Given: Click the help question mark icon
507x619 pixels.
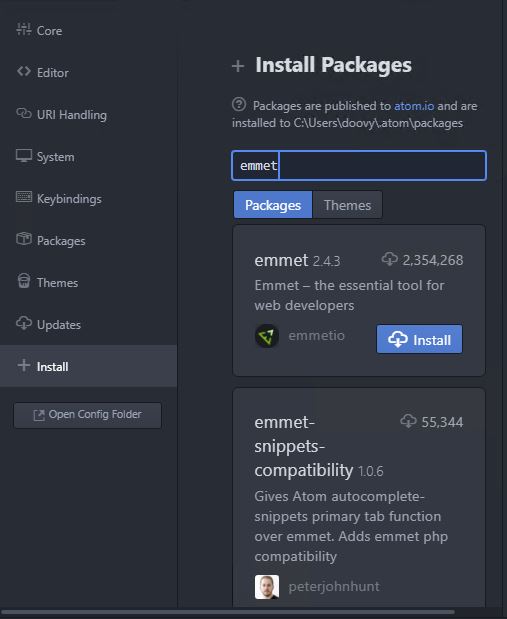Looking at the screenshot, I should tap(239, 105).
